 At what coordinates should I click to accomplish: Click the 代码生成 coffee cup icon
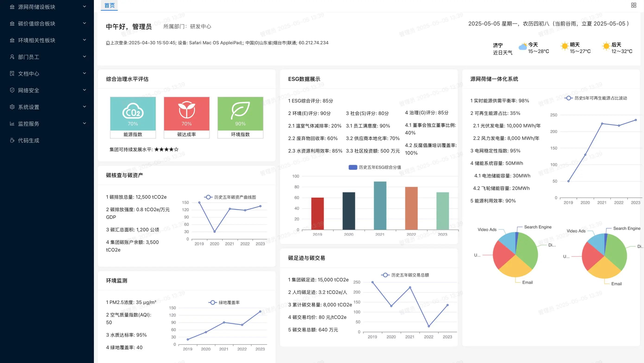[x=12, y=140]
